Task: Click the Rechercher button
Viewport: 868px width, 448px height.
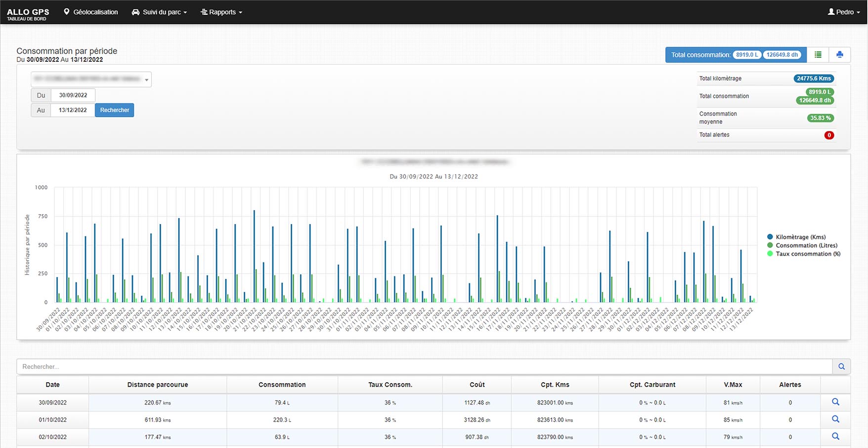Action: coord(114,110)
